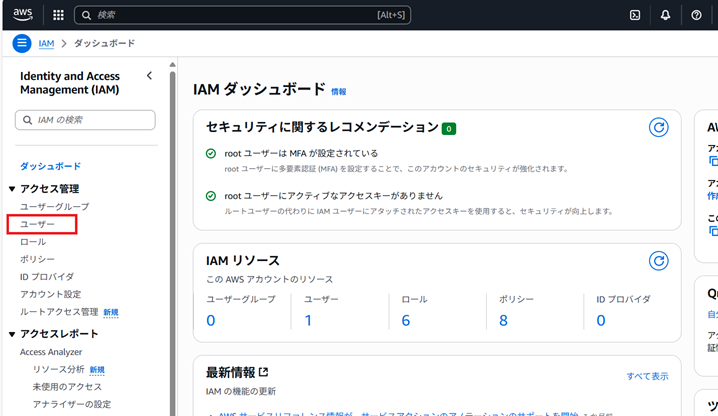Click the AWS logo home icon

pyautogui.click(x=22, y=15)
